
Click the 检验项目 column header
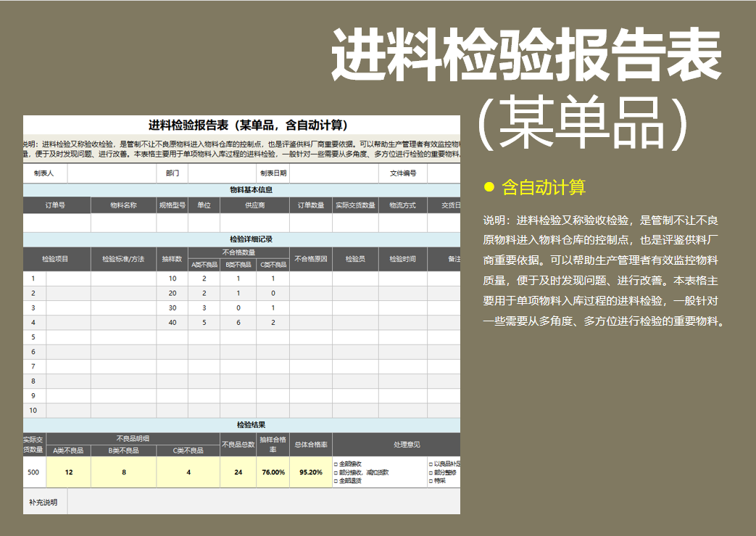57,259
